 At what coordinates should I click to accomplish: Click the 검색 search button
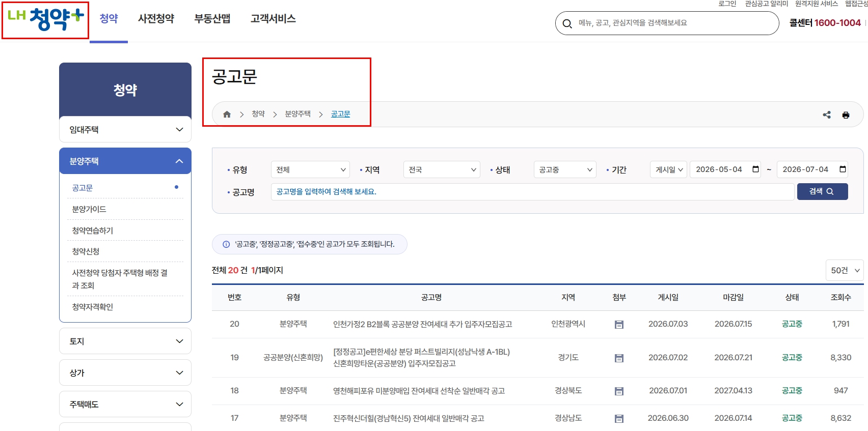(822, 191)
